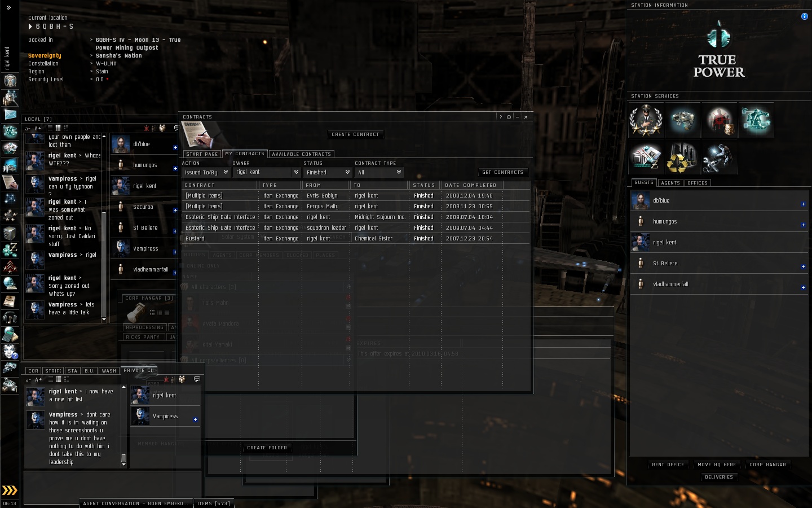Open the character sheet portrait icon in sidebar

coord(10,80)
